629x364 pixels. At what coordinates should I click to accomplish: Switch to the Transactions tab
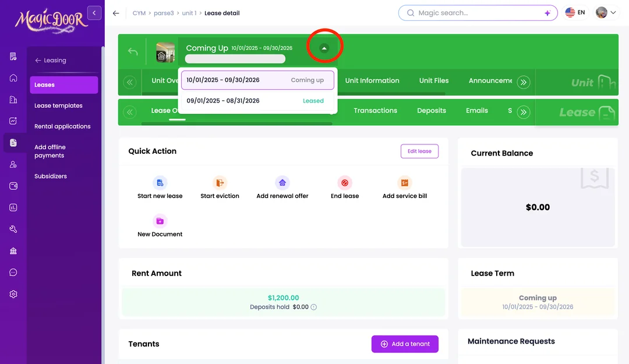[375, 111]
